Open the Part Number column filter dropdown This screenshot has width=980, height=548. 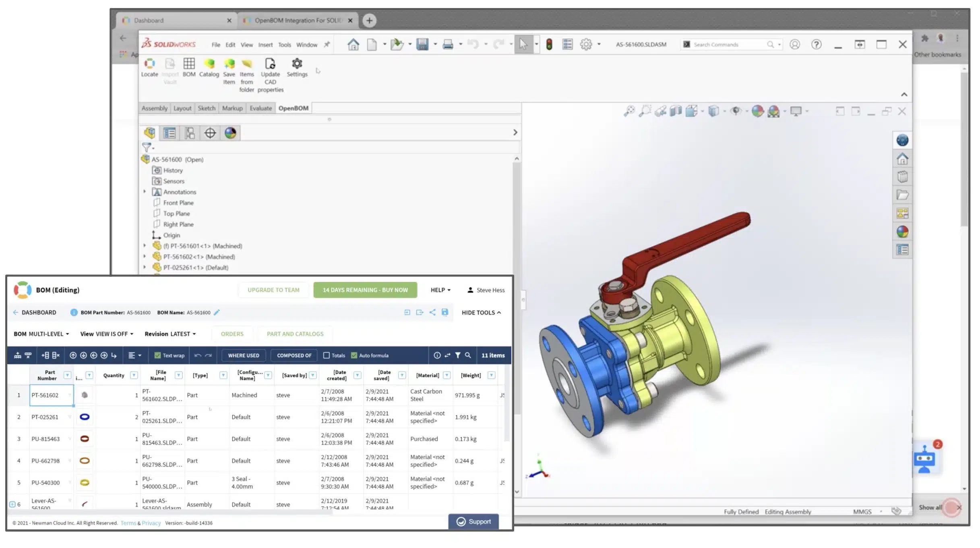coord(67,376)
